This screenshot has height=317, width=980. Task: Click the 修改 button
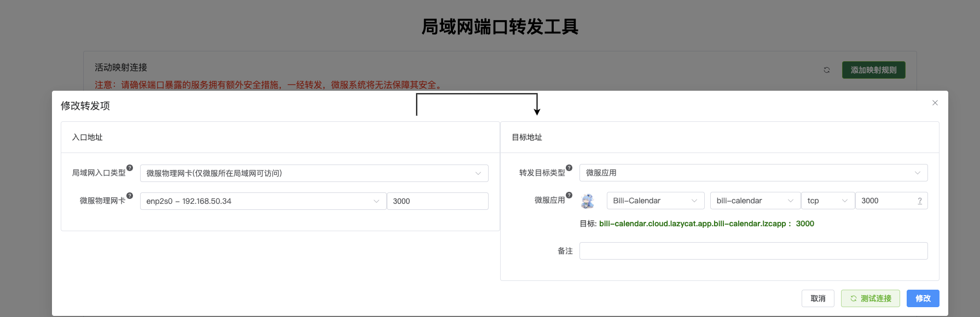point(923,298)
